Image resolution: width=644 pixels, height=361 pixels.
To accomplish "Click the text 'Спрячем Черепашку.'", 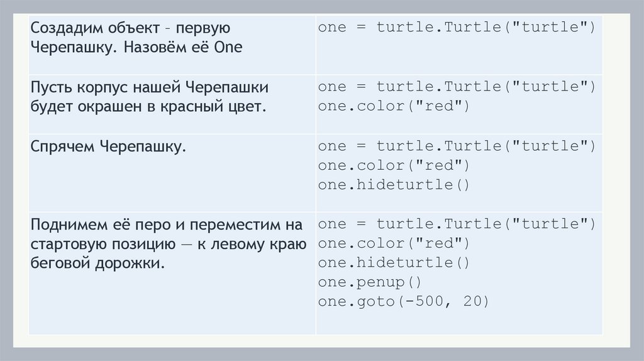I will 109,146.
